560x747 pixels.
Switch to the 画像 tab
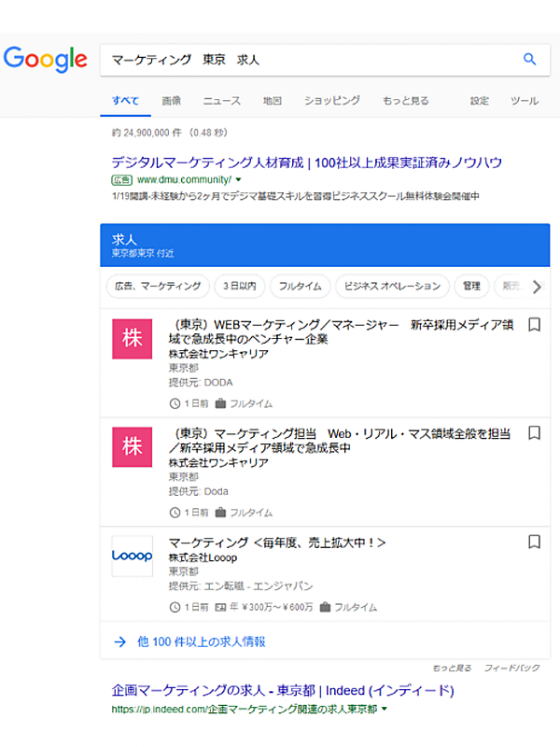click(x=171, y=101)
